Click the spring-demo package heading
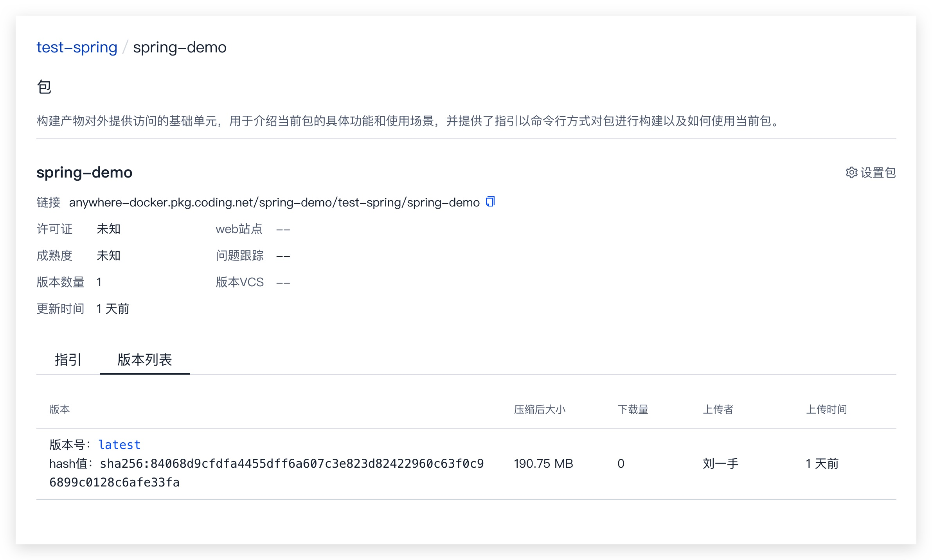 tap(84, 172)
